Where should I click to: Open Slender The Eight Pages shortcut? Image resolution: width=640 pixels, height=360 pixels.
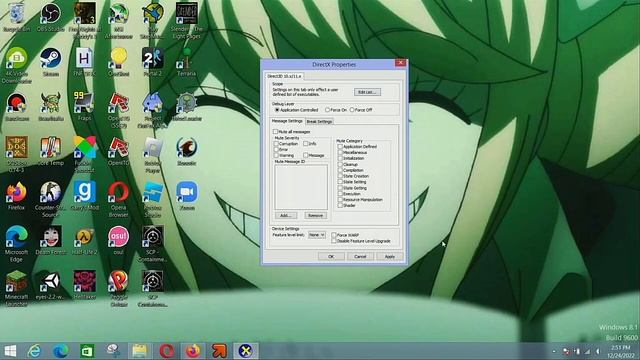coord(187,20)
